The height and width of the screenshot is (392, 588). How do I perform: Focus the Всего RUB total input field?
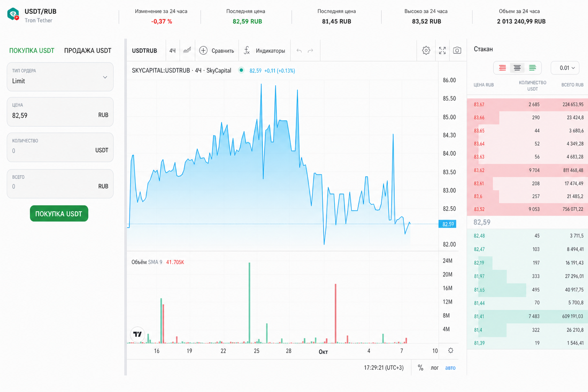(x=60, y=184)
